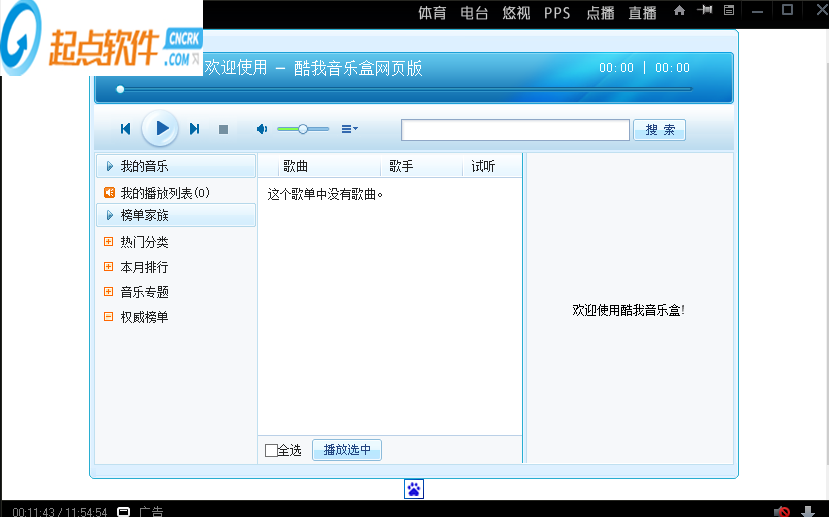Expand the 音乐专题 tree node
This screenshot has width=829, height=517.
coord(108,291)
